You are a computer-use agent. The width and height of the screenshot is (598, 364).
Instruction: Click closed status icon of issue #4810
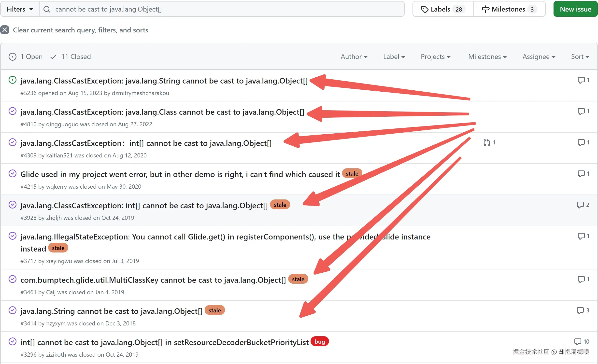coord(13,111)
